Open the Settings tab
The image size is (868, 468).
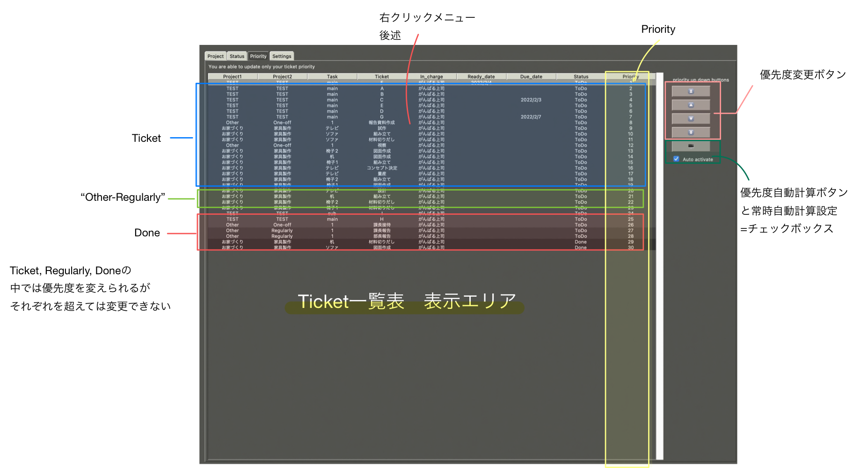(x=282, y=56)
